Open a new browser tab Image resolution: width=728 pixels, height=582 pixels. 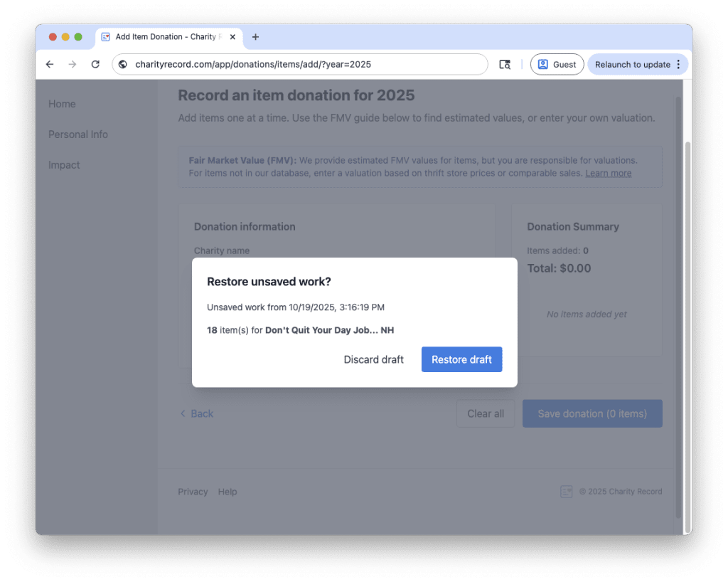tap(256, 37)
